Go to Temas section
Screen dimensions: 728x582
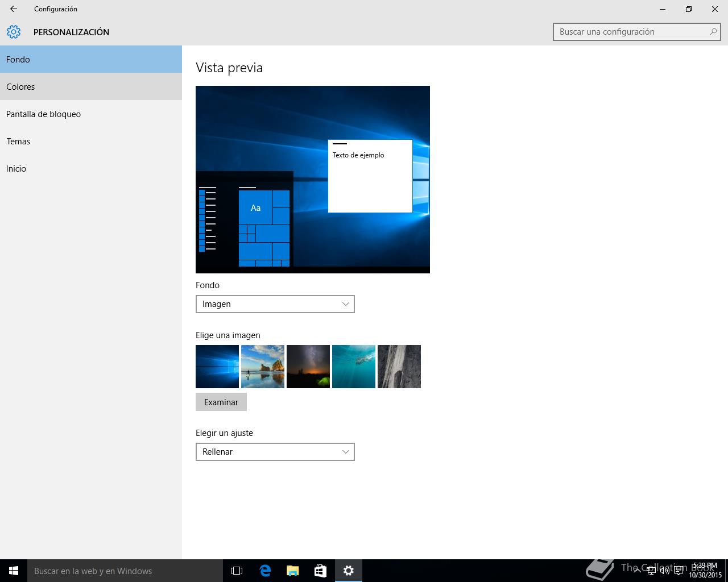[x=91, y=142]
